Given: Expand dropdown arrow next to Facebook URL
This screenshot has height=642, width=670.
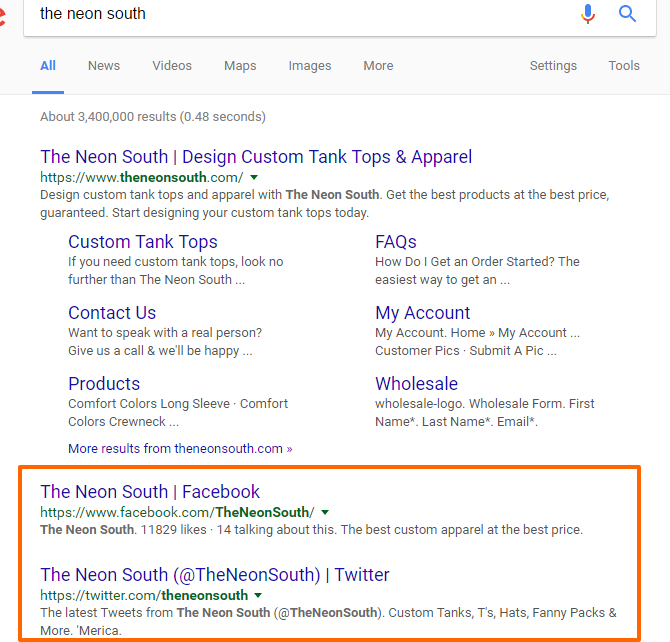Looking at the screenshot, I should 325,512.
